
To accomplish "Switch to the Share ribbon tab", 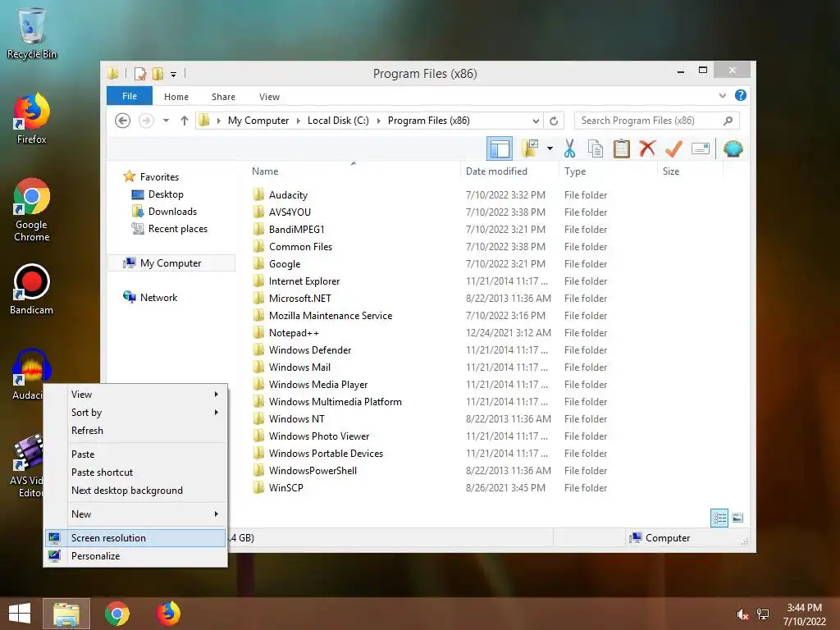I will pyautogui.click(x=223, y=97).
